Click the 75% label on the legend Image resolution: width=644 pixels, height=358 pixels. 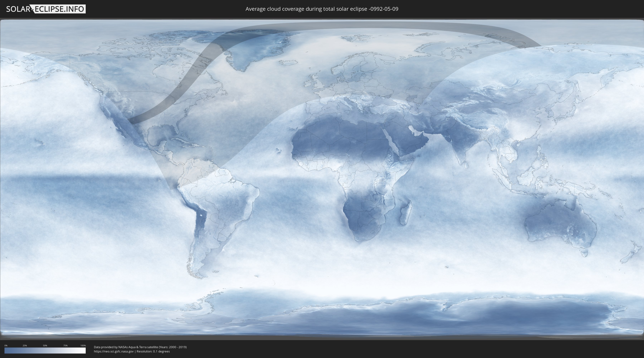[x=65, y=345]
